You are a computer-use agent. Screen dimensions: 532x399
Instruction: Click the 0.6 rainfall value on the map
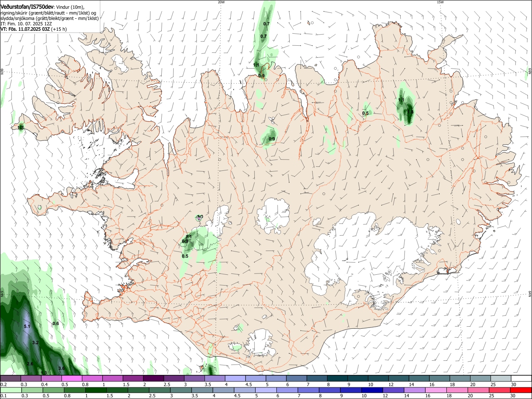(x=56, y=323)
